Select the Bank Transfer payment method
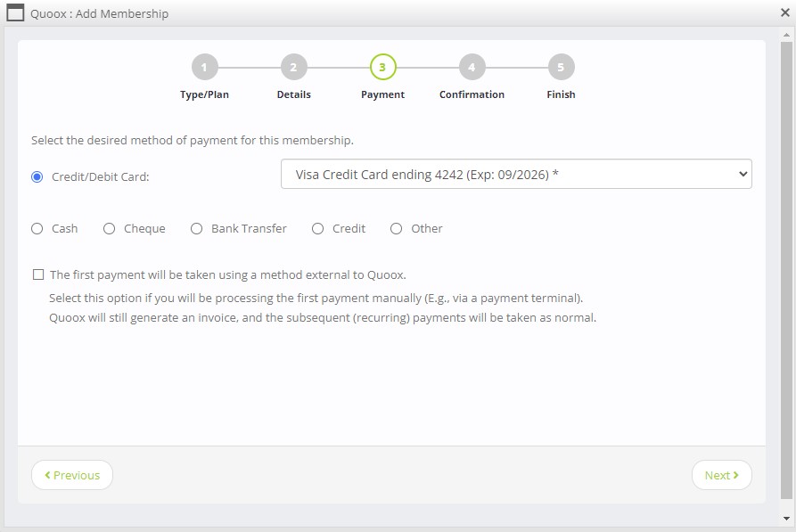Screen dimensions: 796x532 [196, 228]
